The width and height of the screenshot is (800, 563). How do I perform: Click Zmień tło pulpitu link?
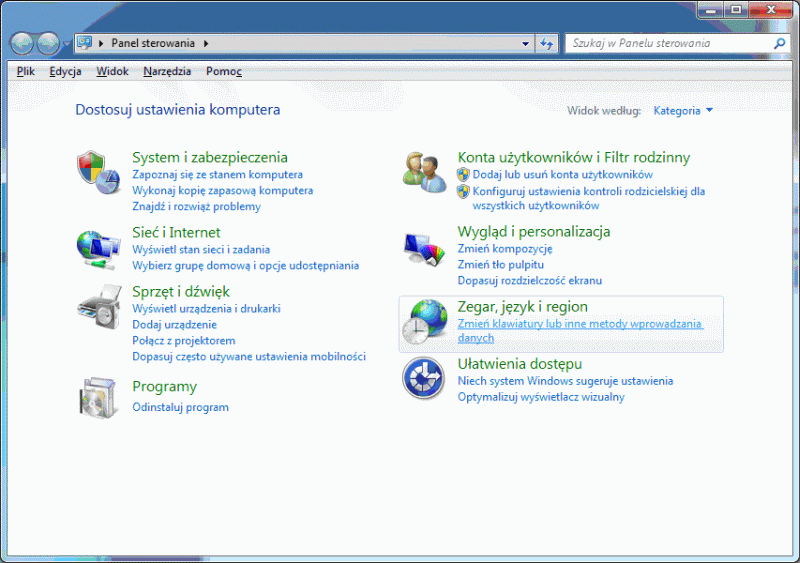click(501, 264)
